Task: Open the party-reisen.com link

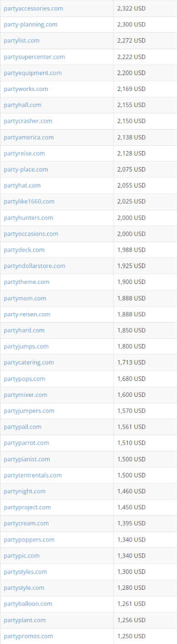Action: coord(27,314)
